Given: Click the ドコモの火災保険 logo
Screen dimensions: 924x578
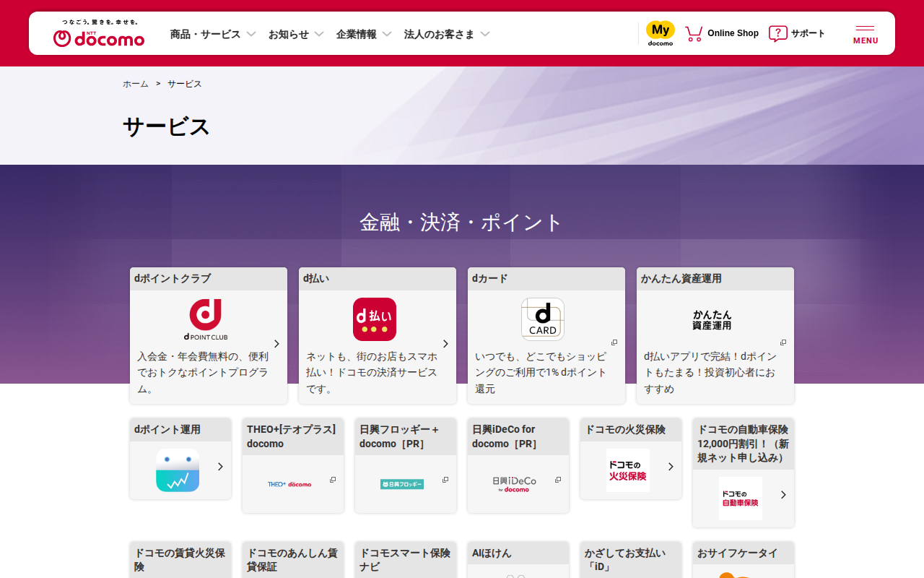Looking at the screenshot, I should coord(627,470).
